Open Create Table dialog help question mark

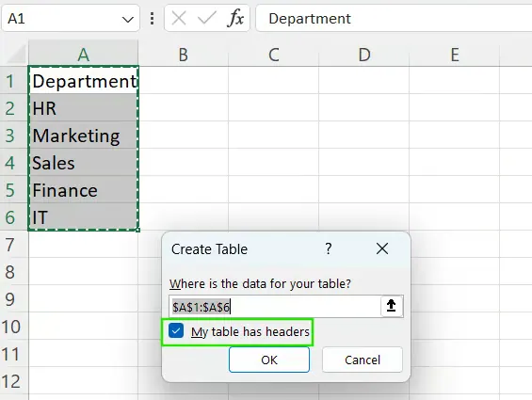pos(328,248)
